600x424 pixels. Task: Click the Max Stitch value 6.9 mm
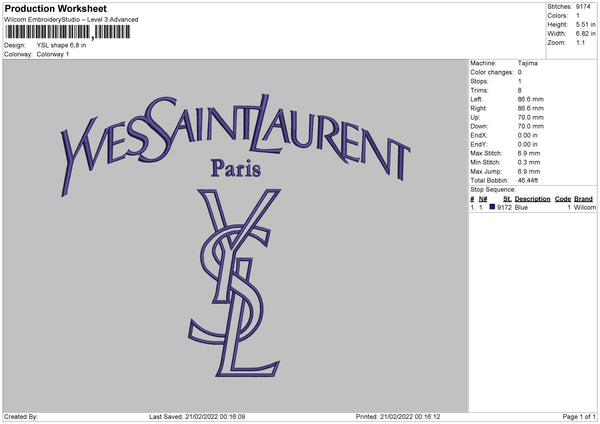coord(529,153)
